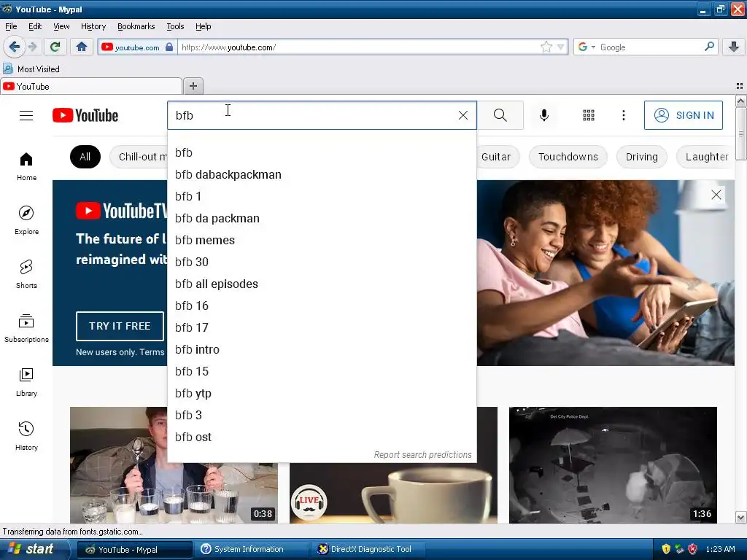Click the Report search predictions link
Screen dimensions: 747x560
pyautogui.click(x=422, y=455)
